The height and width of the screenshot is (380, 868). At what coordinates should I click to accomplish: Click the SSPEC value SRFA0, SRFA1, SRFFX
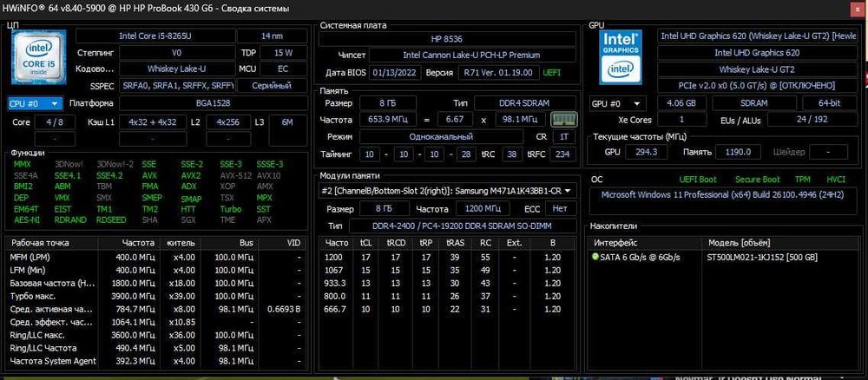tap(176, 86)
